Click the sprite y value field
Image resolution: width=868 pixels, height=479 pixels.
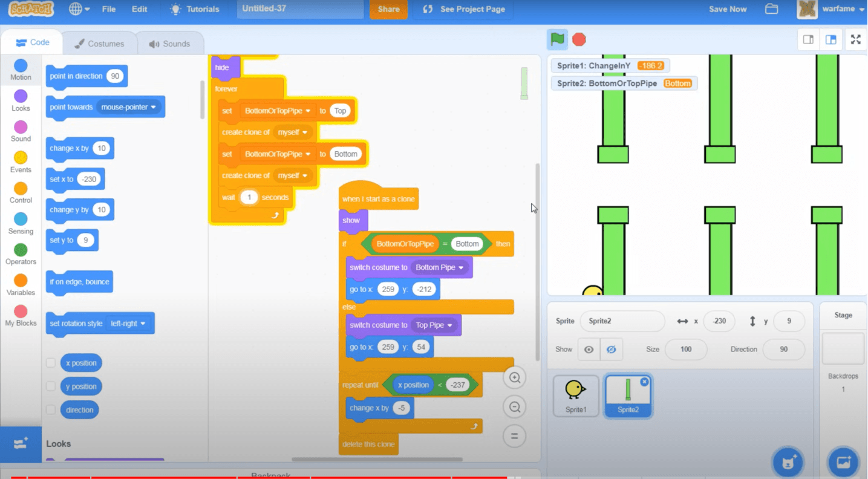tap(789, 321)
